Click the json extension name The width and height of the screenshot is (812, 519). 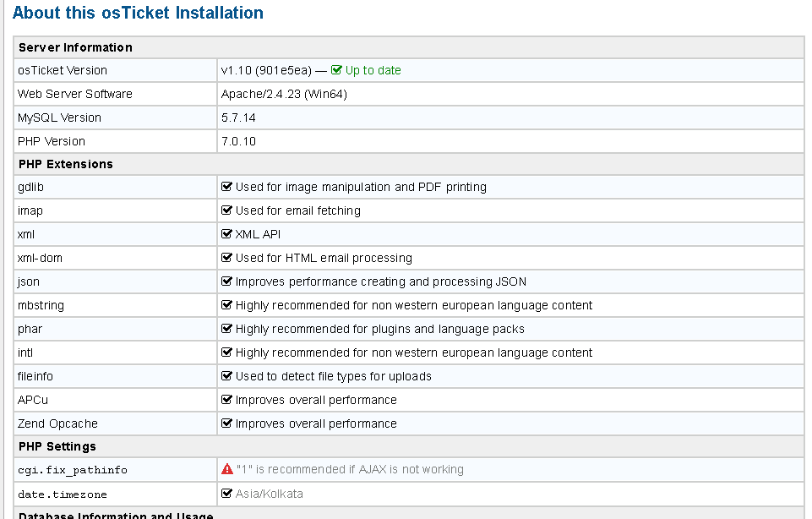[29, 281]
